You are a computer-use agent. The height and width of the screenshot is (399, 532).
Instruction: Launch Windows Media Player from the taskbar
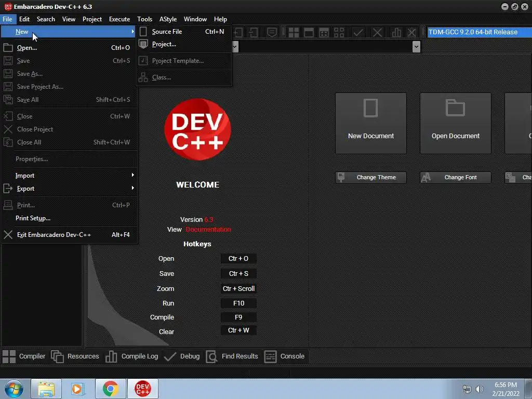pos(78,389)
